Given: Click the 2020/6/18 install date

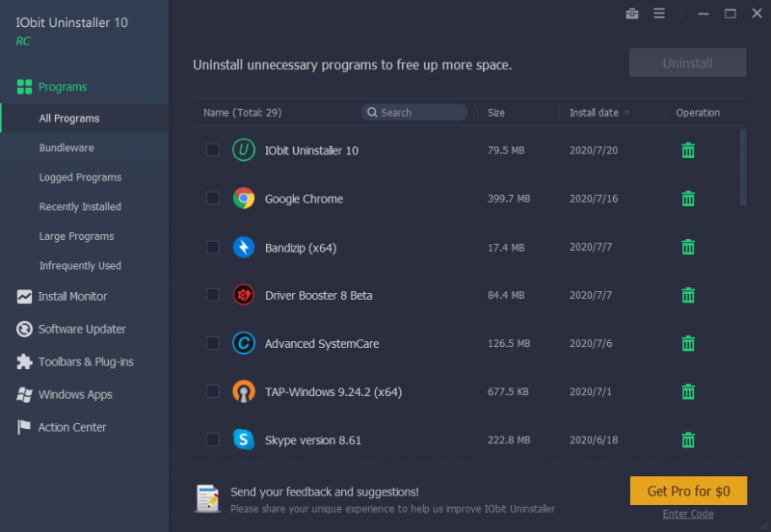Looking at the screenshot, I should [x=594, y=440].
